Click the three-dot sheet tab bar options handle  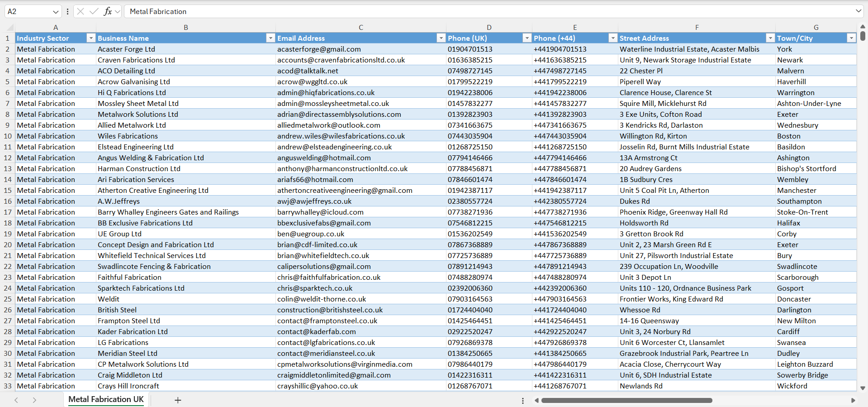523,401
